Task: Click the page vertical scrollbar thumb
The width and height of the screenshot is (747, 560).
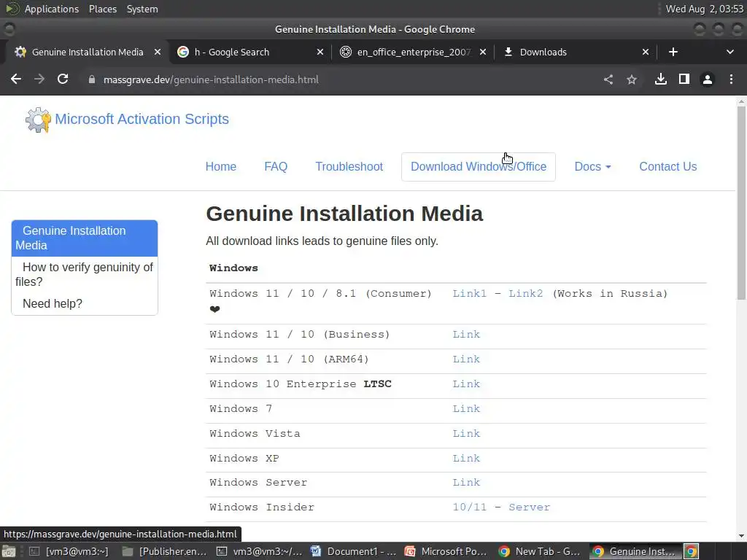Action: click(x=741, y=203)
